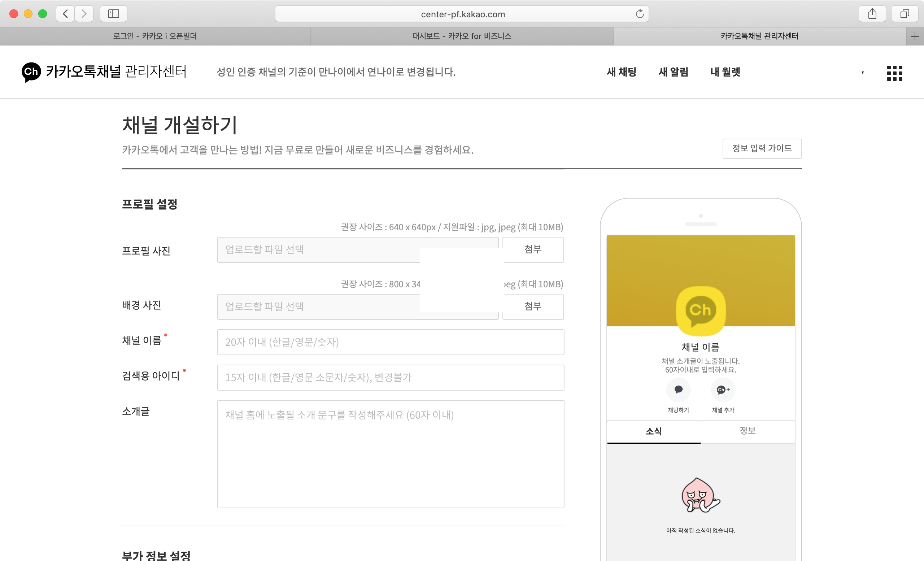Click the Safari reload page icon
Viewport: 924px width, 561px height.
[639, 14]
